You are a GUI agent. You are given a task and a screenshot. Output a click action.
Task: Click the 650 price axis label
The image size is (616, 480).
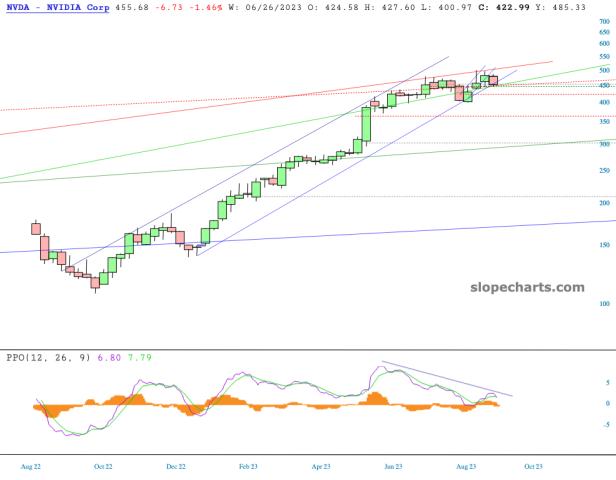coord(604,32)
